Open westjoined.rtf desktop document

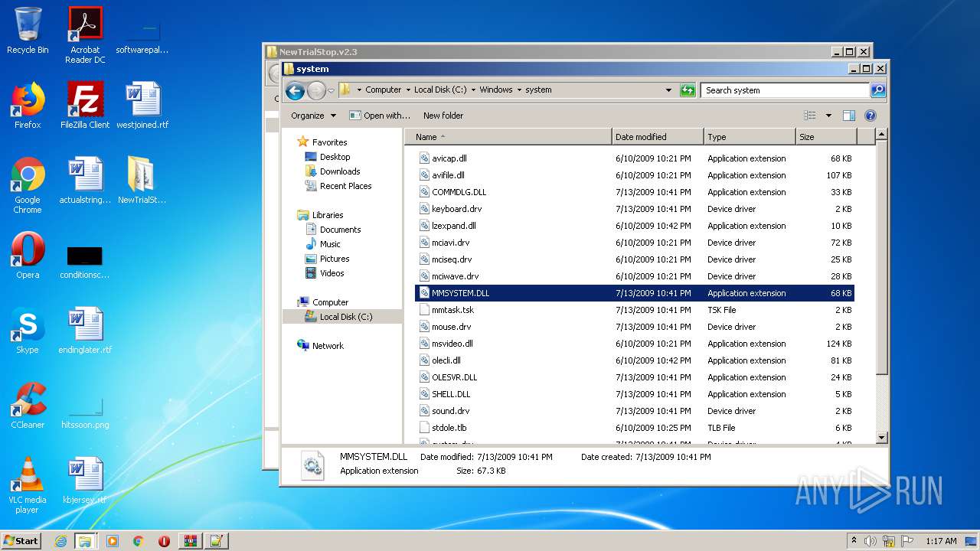[142, 106]
